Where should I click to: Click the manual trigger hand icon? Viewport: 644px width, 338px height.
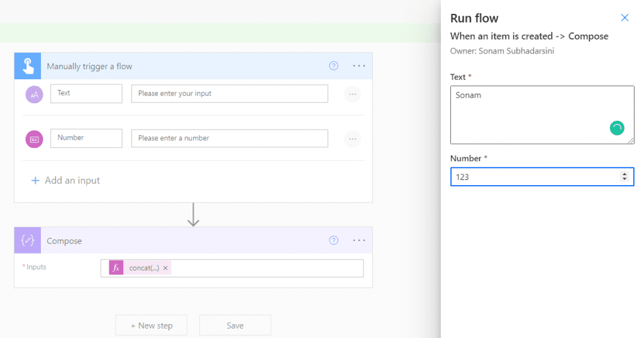click(x=28, y=66)
